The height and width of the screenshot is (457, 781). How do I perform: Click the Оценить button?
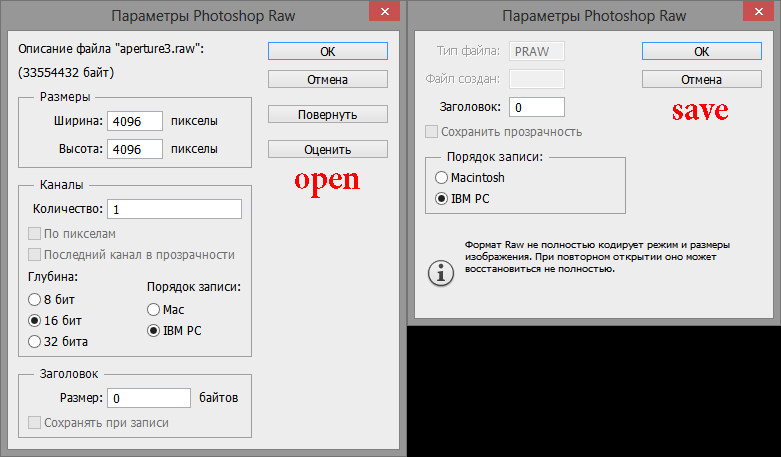[x=328, y=149]
